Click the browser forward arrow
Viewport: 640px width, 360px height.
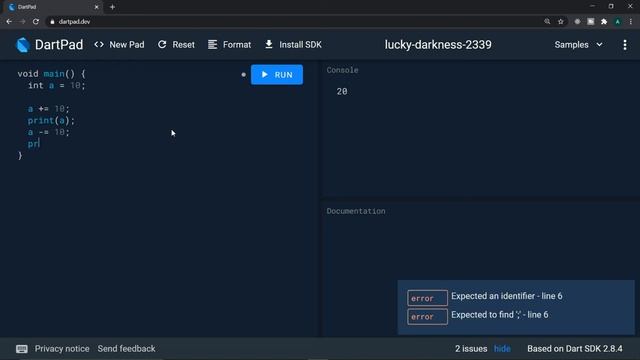pos(22,22)
